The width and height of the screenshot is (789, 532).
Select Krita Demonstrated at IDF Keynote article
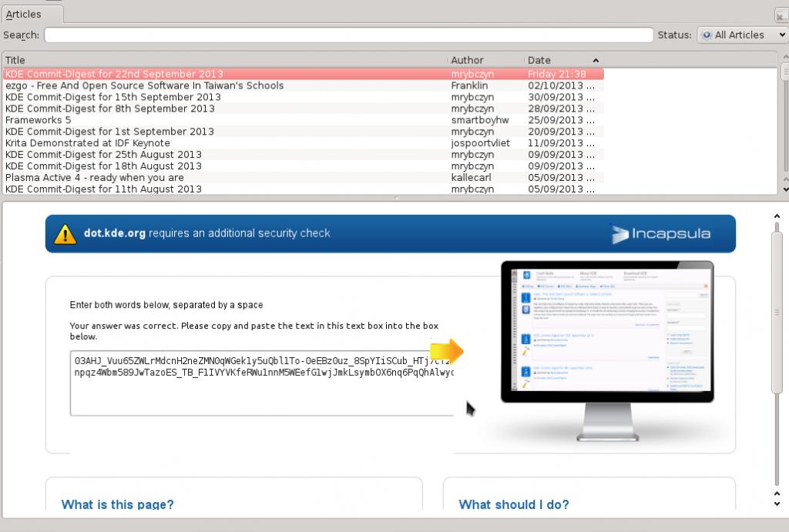(x=88, y=143)
